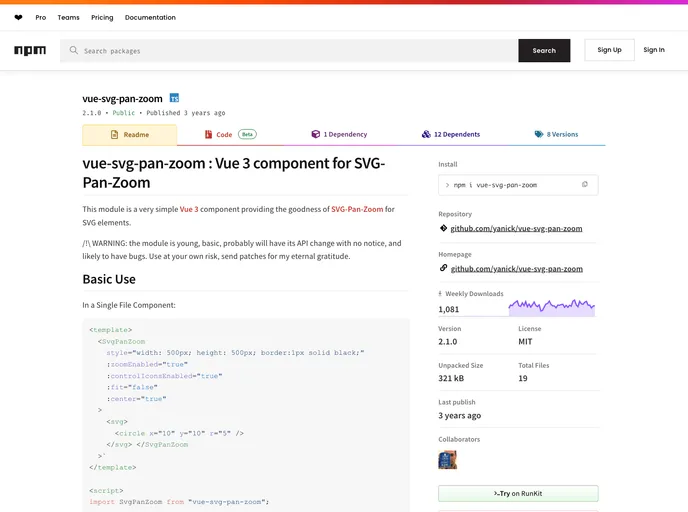Open Repository github.com/yanick/vue-svg-pan-zoom link

pos(516,229)
